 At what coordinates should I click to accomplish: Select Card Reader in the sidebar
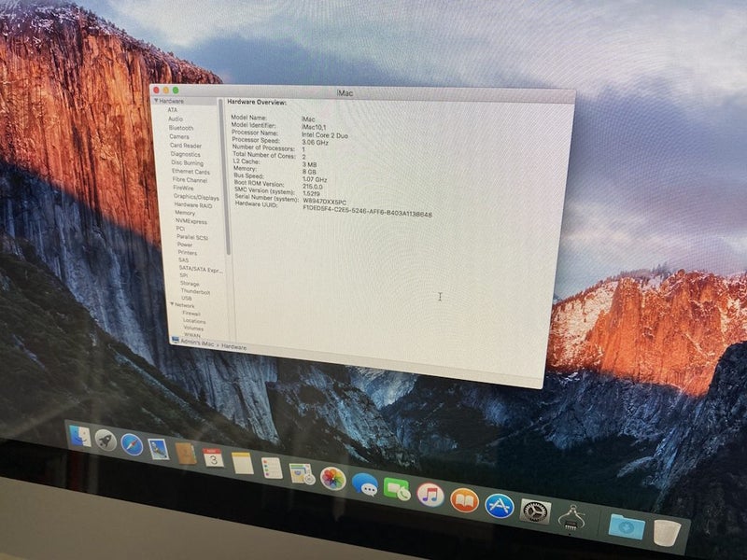(186, 146)
